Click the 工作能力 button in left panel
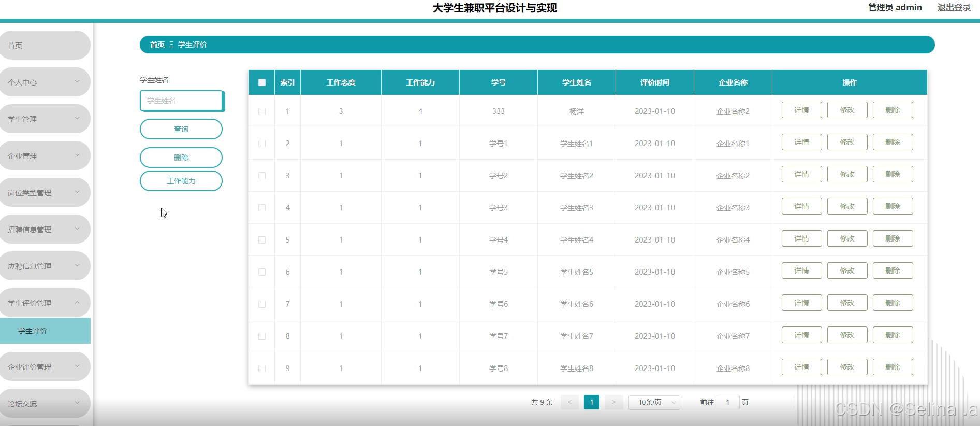 coord(181,181)
